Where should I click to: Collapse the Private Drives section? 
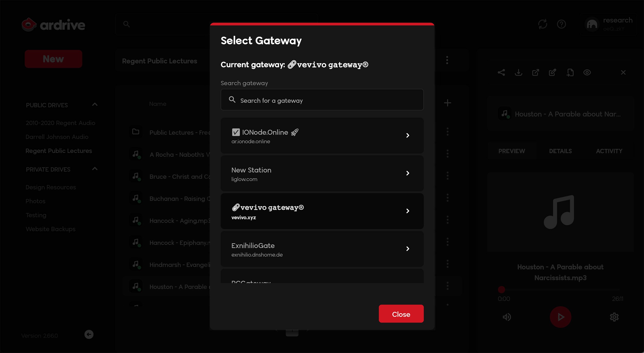95,169
